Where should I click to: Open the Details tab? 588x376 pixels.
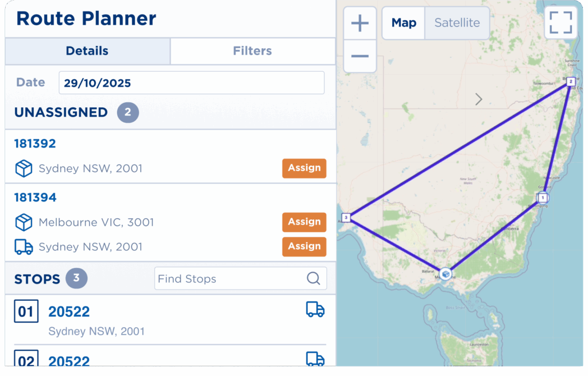point(87,51)
